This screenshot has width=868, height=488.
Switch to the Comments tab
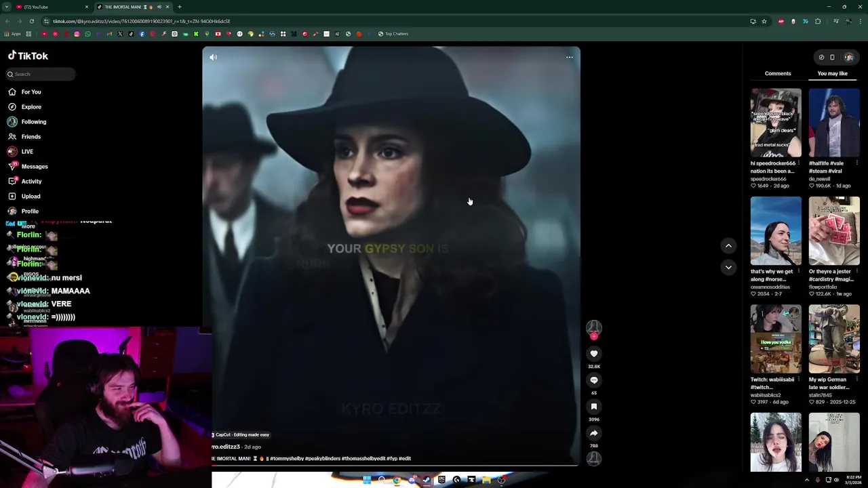pos(778,73)
